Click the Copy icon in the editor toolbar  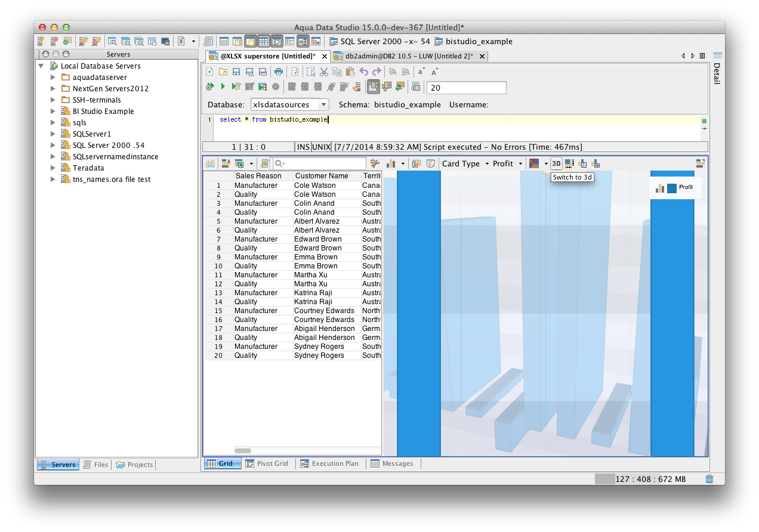coord(337,72)
